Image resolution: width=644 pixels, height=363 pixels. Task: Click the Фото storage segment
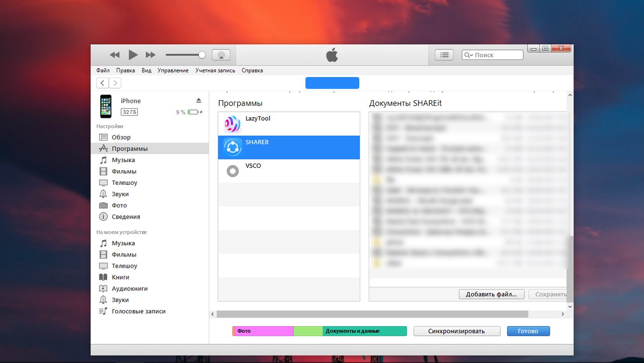tap(264, 331)
